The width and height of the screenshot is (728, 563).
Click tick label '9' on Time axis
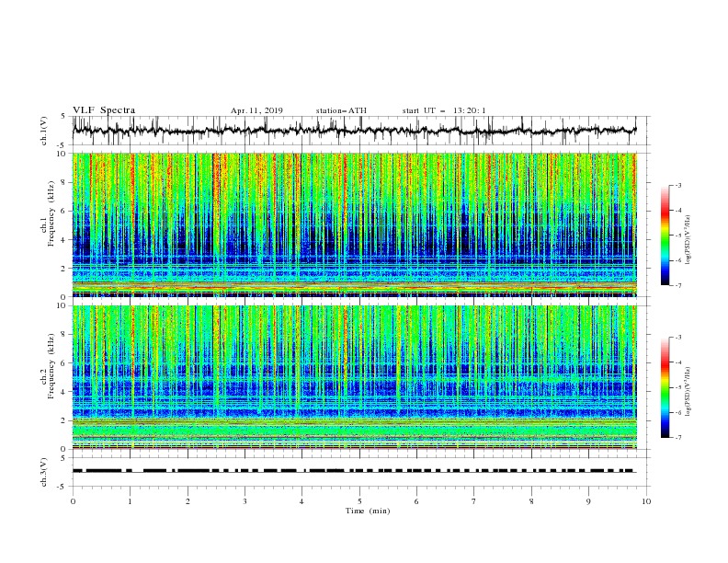(x=588, y=501)
